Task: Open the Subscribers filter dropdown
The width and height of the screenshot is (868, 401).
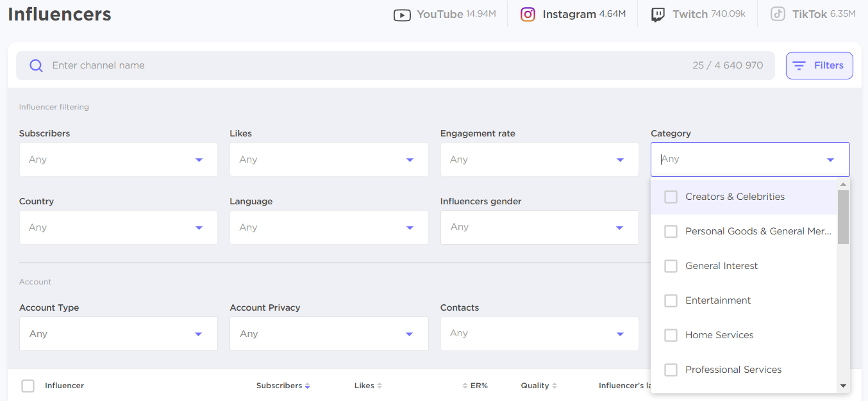Action: [119, 160]
